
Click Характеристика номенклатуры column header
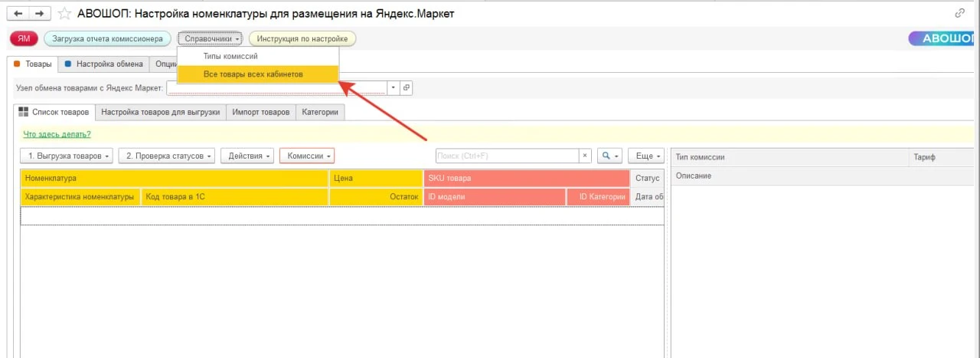coord(80,197)
